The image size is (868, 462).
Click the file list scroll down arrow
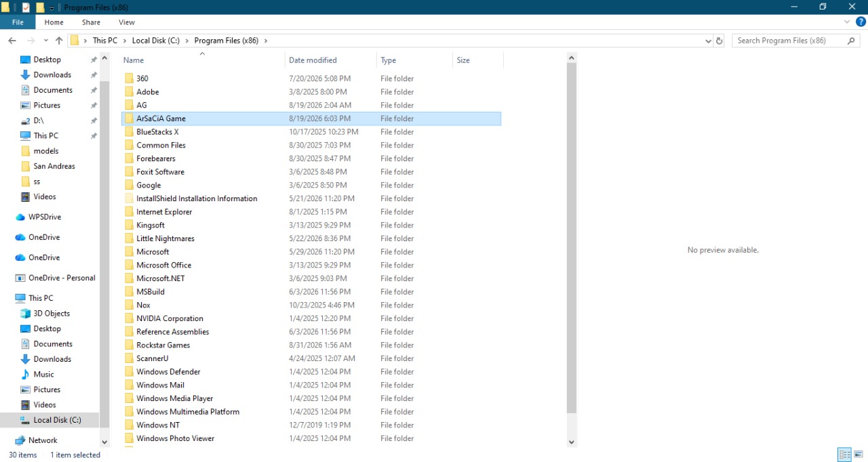click(x=571, y=442)
